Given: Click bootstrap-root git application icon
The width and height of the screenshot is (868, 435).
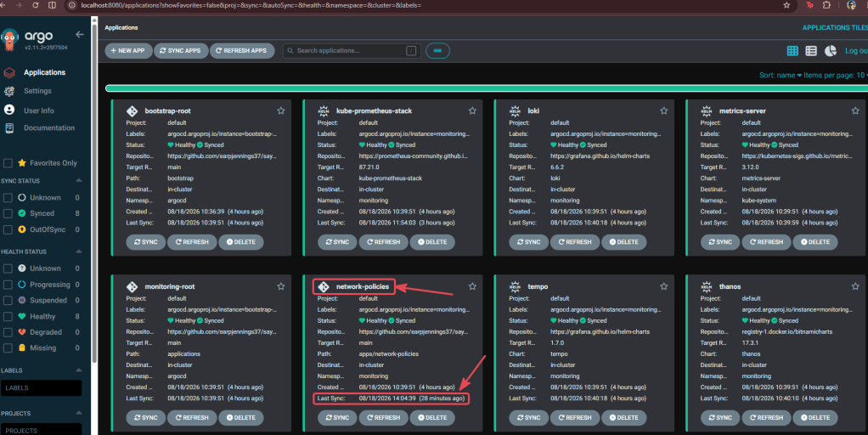Looking at the screenshot, I should (132, 110).
